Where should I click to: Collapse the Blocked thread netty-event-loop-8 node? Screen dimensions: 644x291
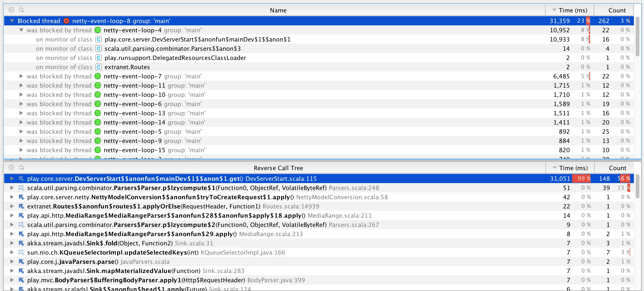coord(12,21)
